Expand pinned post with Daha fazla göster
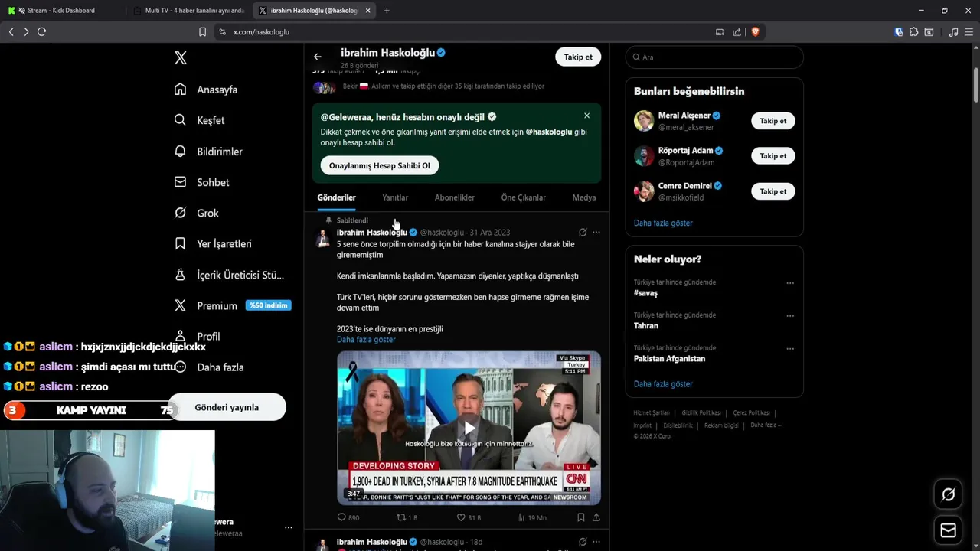980x551 pixels. (x=366, y=339)
